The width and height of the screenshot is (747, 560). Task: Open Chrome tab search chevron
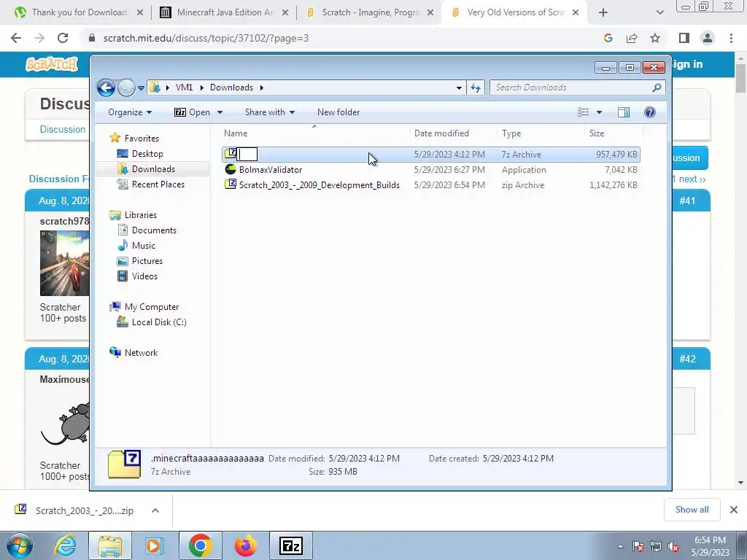[x=659, y=13]
